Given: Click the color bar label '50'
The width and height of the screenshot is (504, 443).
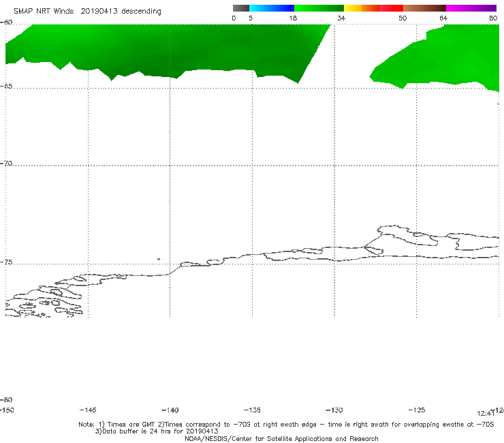Looking at the screenshot, I should click(403, 18).
